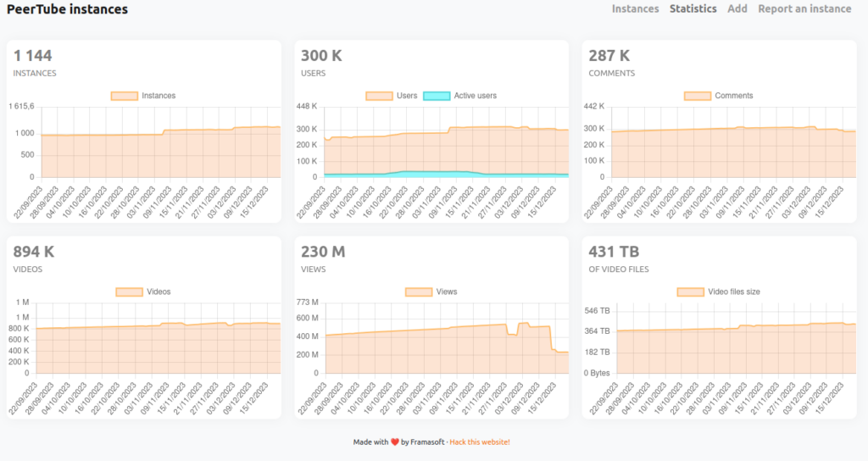Click the PeerTube instances site title

point(67,9)
